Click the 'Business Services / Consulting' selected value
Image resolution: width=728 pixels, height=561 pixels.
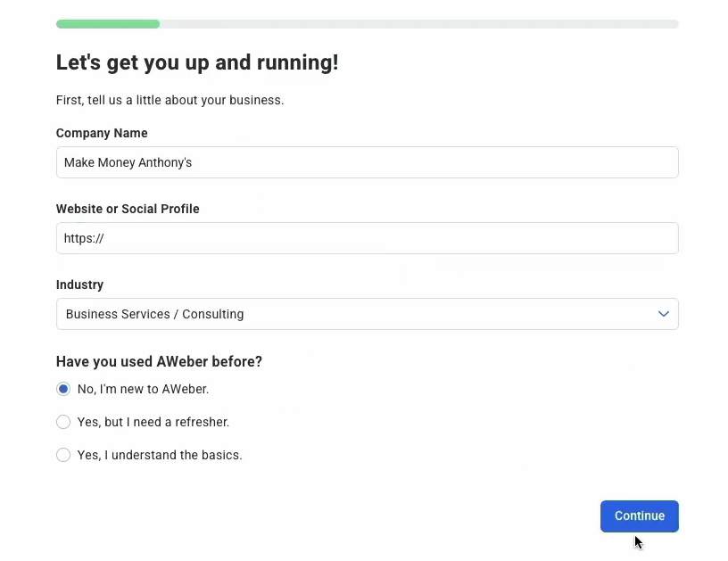(x=154, y=314)
